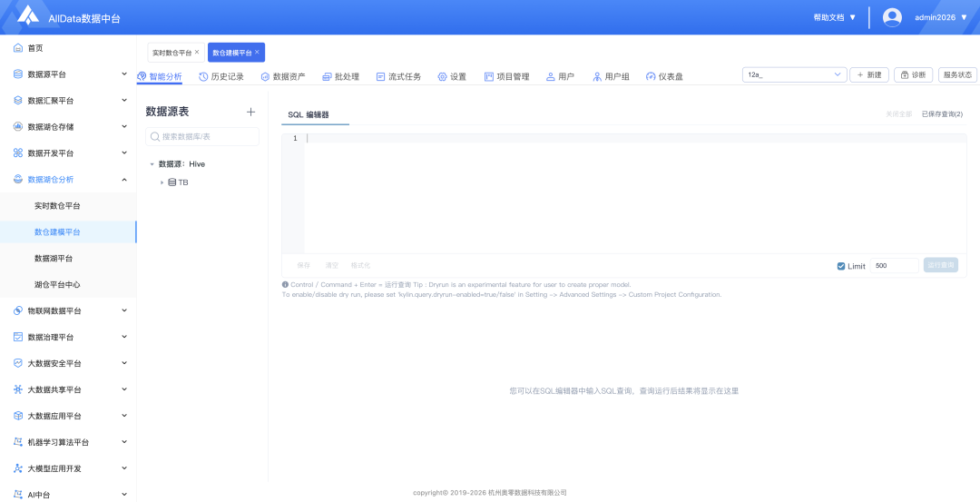The width and height of the screenshot is (980, 502).
Task: Open the 用户 tab
Action: coord(560,77)
